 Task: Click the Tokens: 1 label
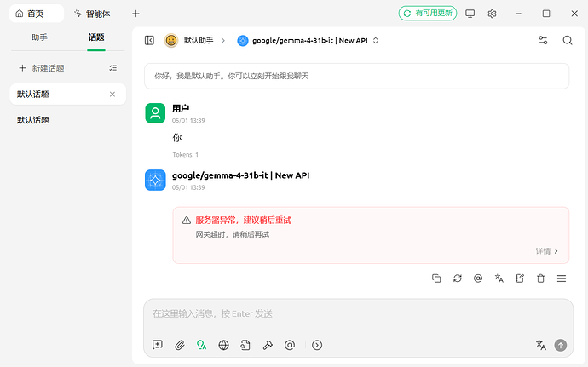(185, 154)
